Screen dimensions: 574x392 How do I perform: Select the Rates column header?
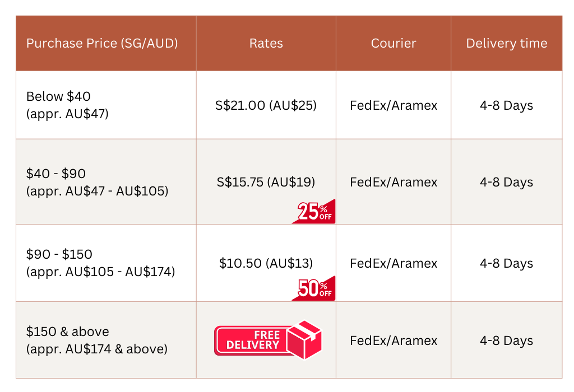click(266, 43)
